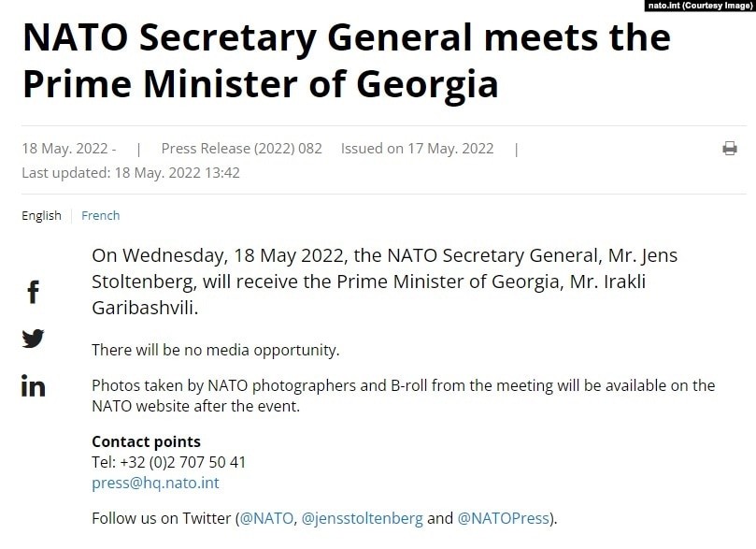756x549 pixels.
Task: Open the @NATO Twitter link
Action: pos(266,518)
